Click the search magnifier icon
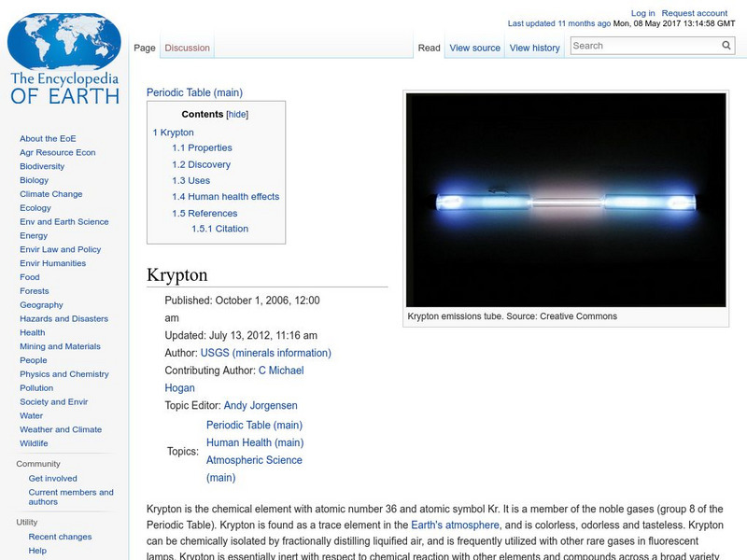 coord(726,46)
